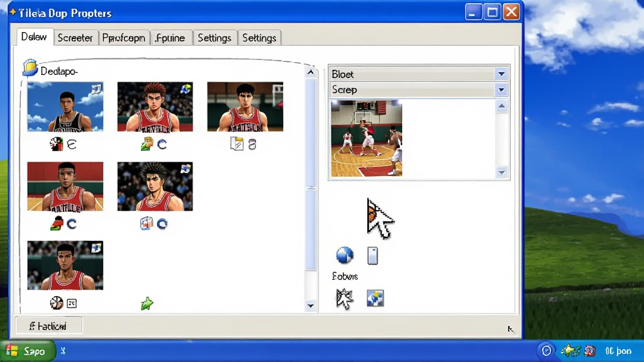Click preview pane scroll up arrow
This screenshot has width=644, height=362.
pyautogui.click(x=501, y=106)
